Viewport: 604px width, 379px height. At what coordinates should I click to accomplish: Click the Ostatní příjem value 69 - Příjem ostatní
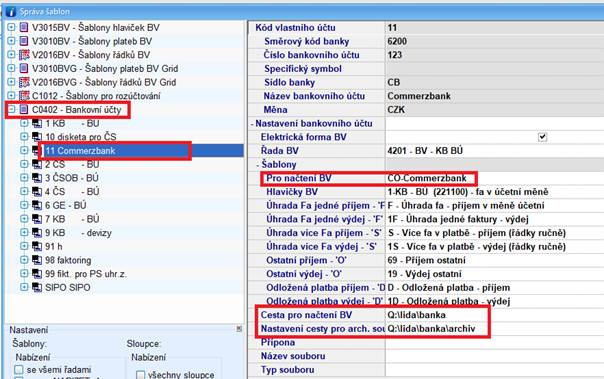[x=426, y=260]
